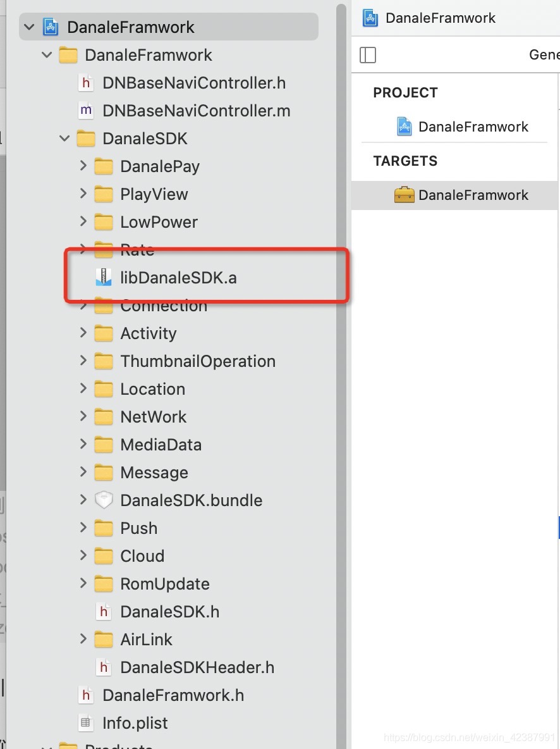Click the header icon of DanaleFramwork.h

(x=86, y=695)
